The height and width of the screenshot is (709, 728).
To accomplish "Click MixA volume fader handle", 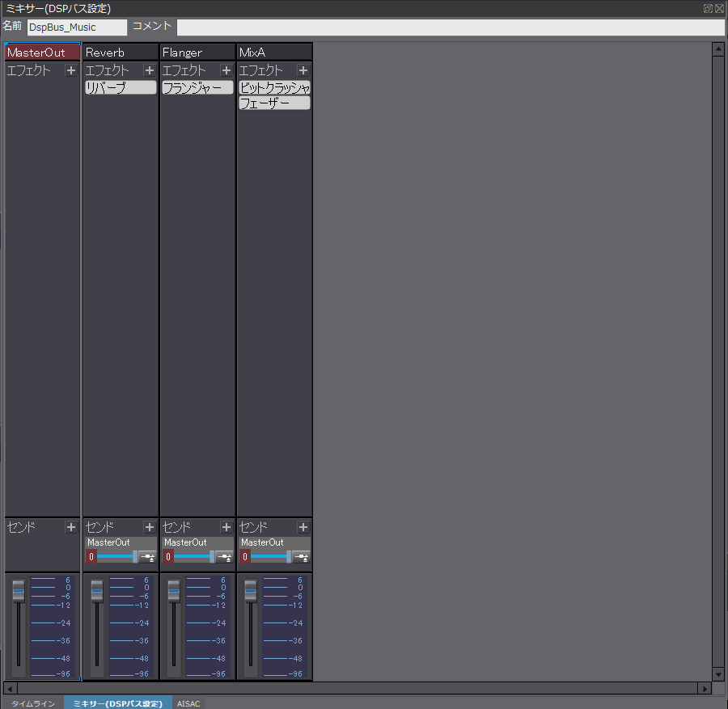I will [x=251, y=591].
